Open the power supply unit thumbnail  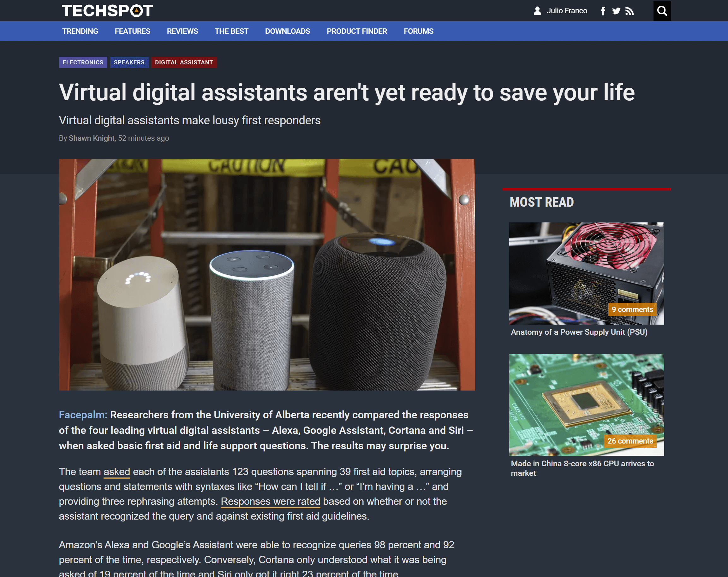(x=587, y=273)
